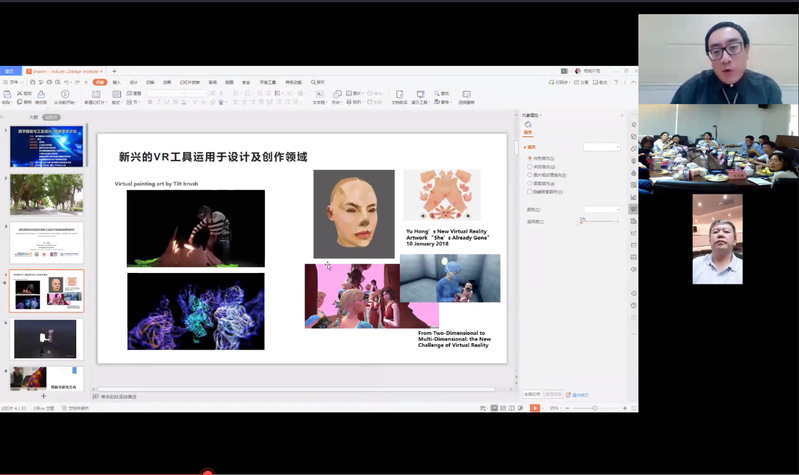Open the font name dropdown
Viewport: 799px width, 475px height.
[166, 93]
